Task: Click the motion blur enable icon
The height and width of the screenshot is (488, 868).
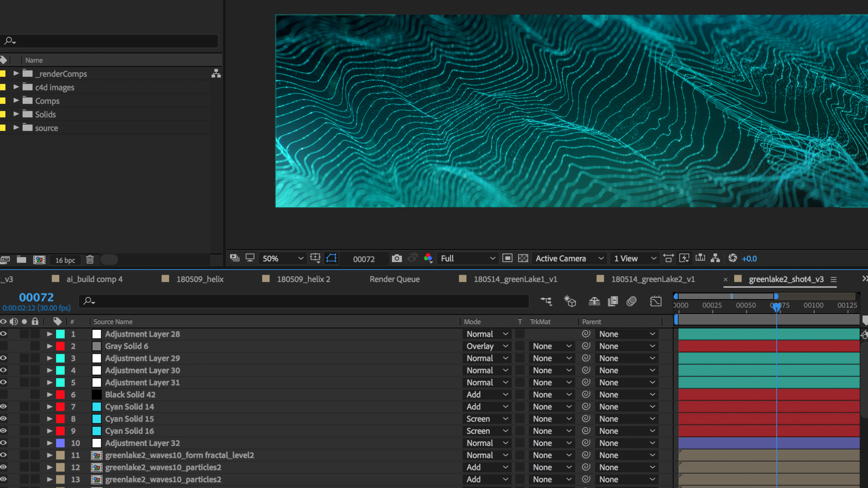Action: click(632, 301)
